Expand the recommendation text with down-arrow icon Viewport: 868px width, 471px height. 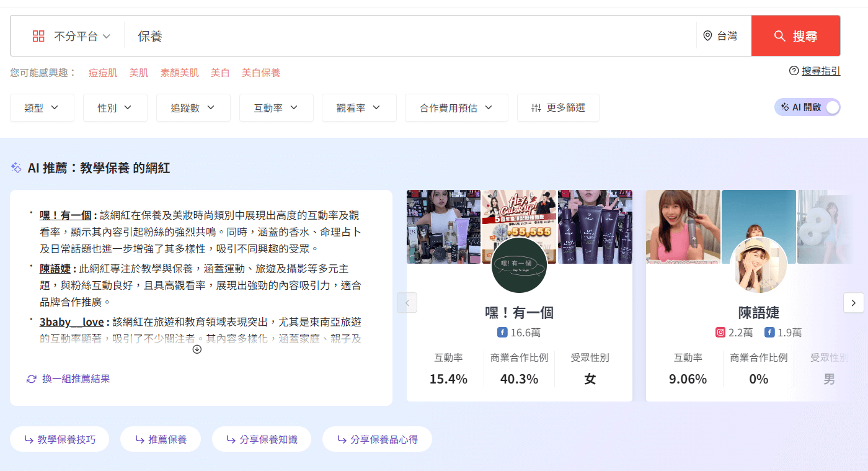click(197, 349)
